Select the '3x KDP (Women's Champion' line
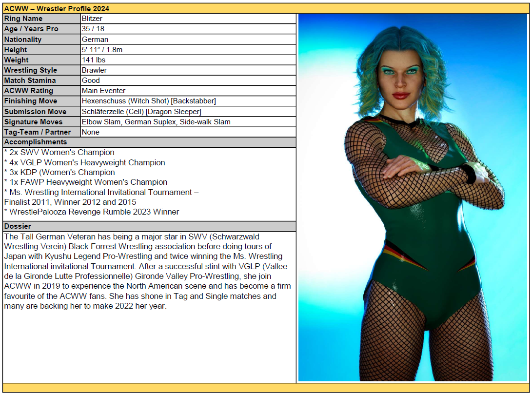The image size is (532, 394). [x=59, y=173]
